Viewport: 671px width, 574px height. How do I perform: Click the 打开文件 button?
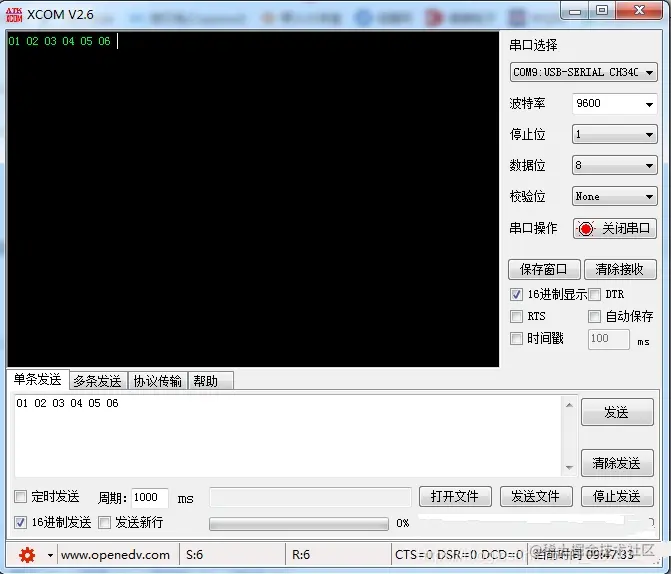tap(455, 497)
